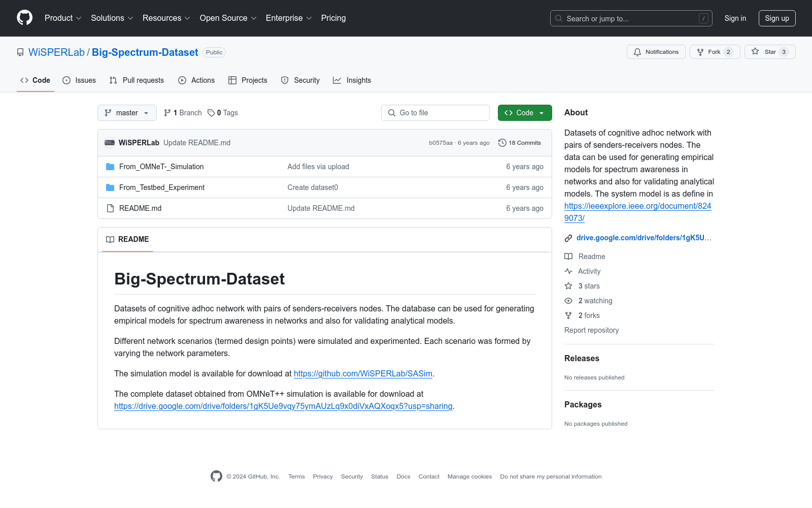Expand the Solutions menu
Image resolution: width=812 pixels, height=508 pixels.
(112, 18)
